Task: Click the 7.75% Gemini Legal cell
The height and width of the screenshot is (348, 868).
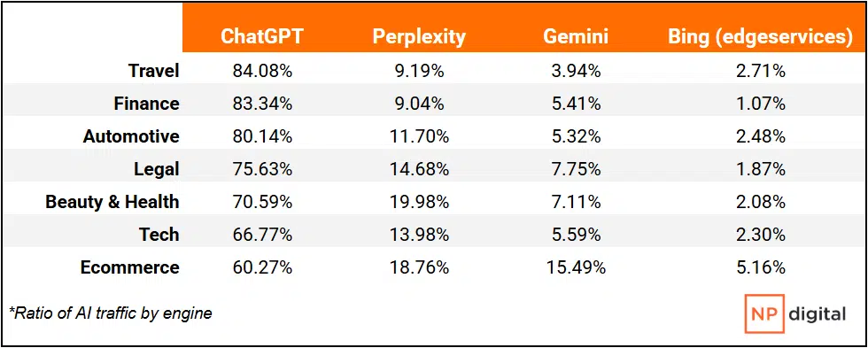Action: (576, 169)
